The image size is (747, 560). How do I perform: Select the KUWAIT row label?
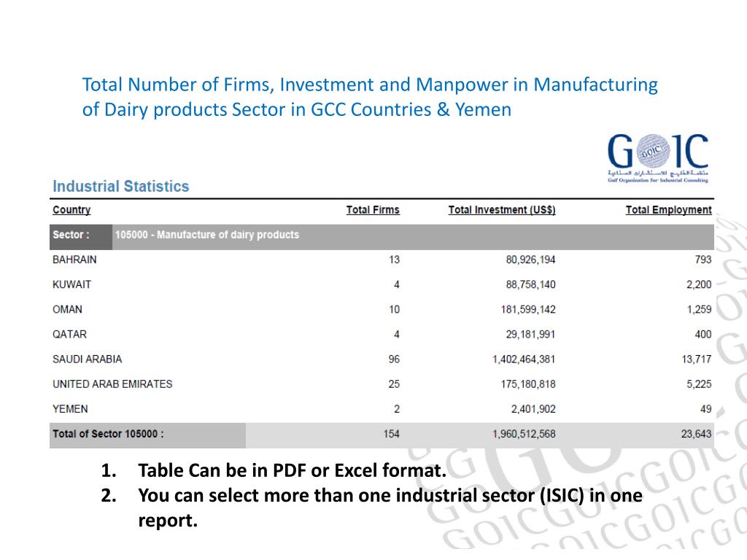[x=71, y=285]
